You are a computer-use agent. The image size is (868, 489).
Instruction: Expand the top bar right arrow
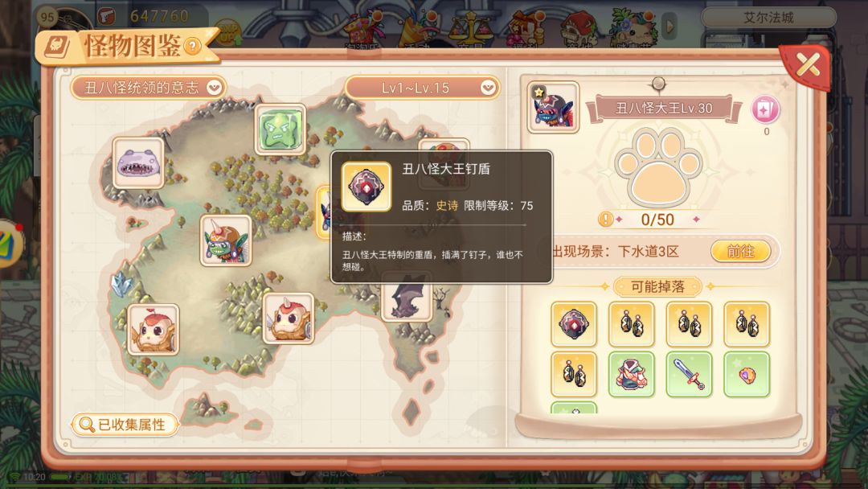669,26
